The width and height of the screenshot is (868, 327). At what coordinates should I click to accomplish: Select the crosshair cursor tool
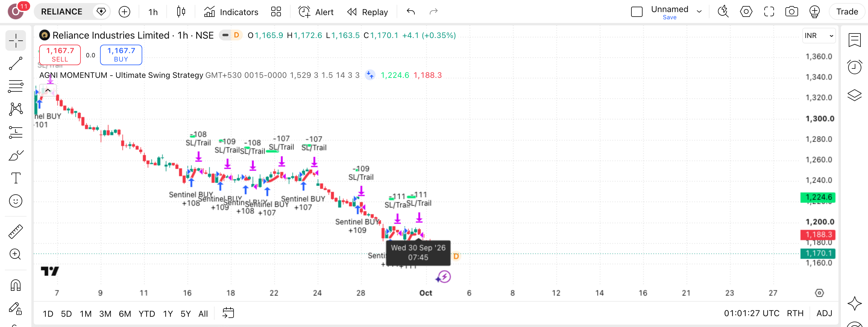[x=15, y=41]
